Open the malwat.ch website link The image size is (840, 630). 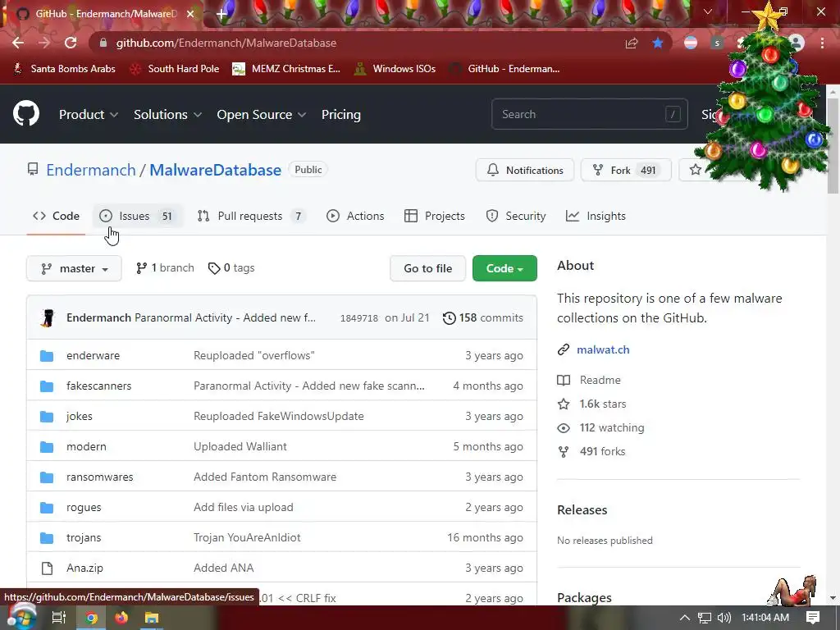[603, 349]
